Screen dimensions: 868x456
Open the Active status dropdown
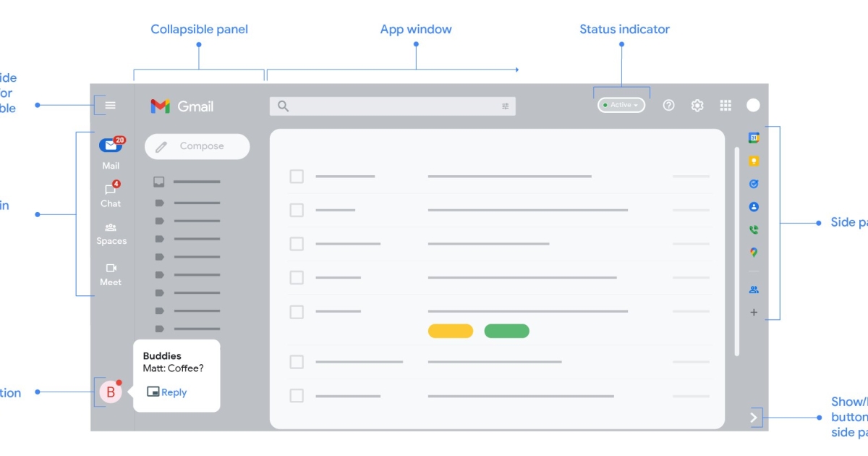coord(621,106)
